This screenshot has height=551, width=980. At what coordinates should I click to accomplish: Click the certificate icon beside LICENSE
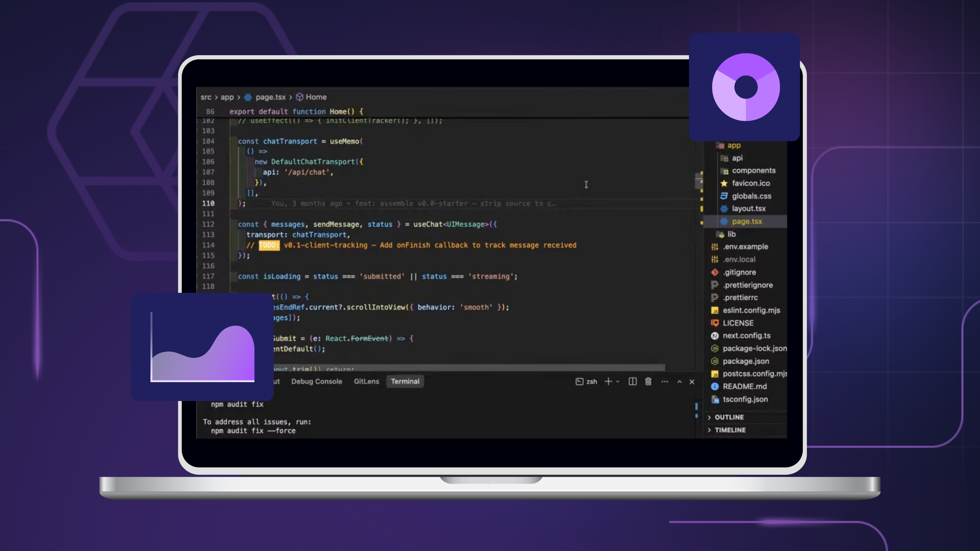[x=715, y=323]
